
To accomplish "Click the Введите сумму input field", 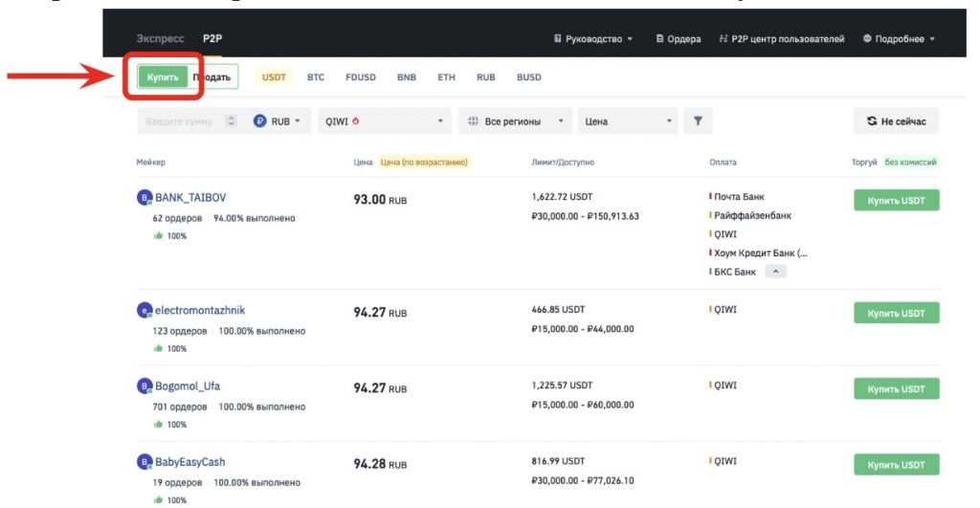I will coord(179,121).
